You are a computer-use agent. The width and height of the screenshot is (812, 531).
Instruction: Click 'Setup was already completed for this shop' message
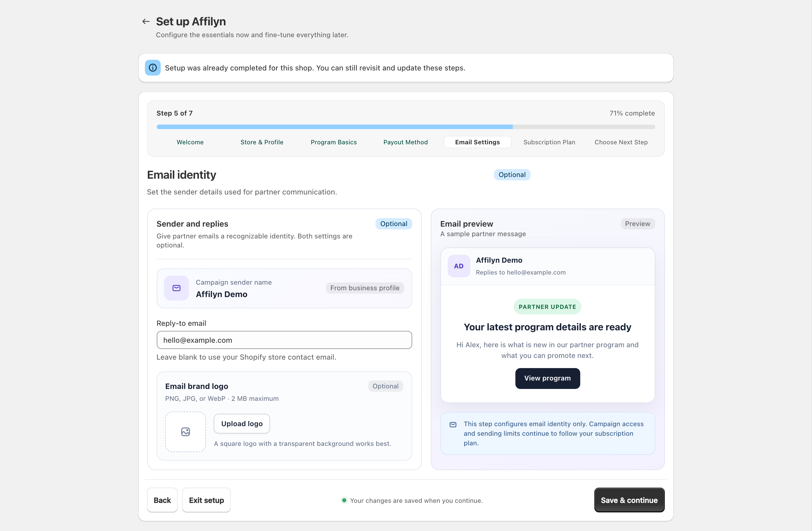click(x=315, y=68)
